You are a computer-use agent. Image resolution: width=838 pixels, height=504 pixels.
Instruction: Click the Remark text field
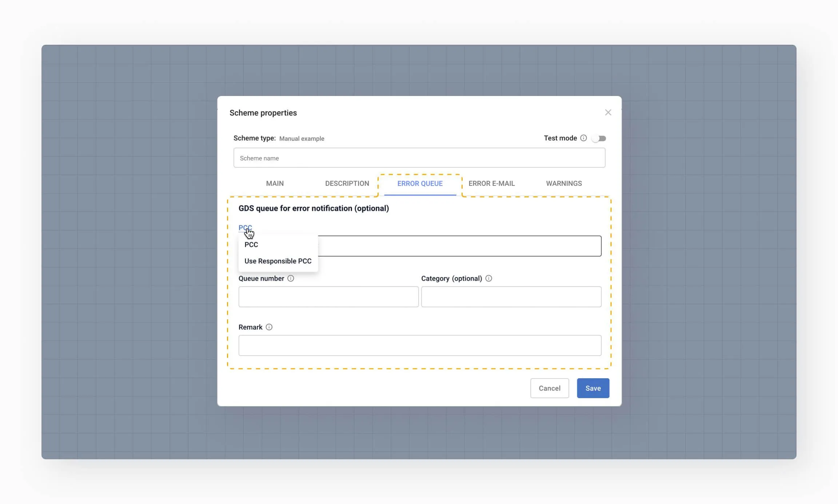point(419,345)
